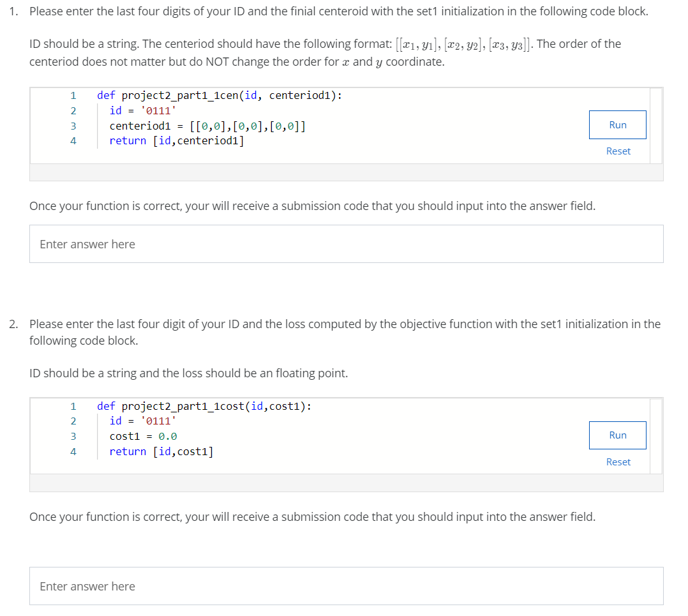Run the project2_part1_1cost code block
This screenshot has height=616, width=688.
[617, 435]
